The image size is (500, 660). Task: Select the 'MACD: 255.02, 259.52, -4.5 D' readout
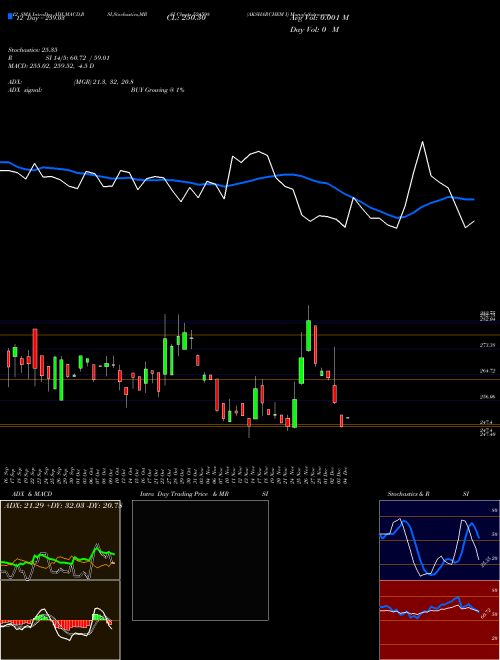51,66
